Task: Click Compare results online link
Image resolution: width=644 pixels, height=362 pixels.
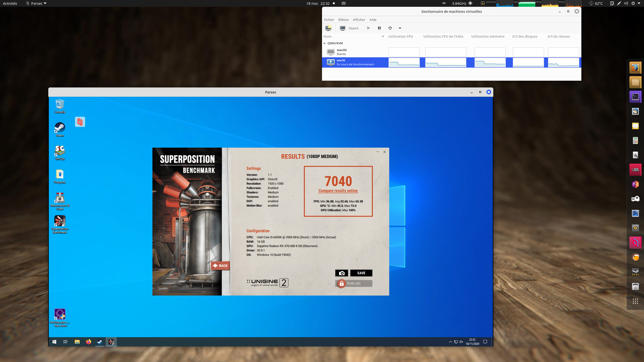Action: click(338, 191)
